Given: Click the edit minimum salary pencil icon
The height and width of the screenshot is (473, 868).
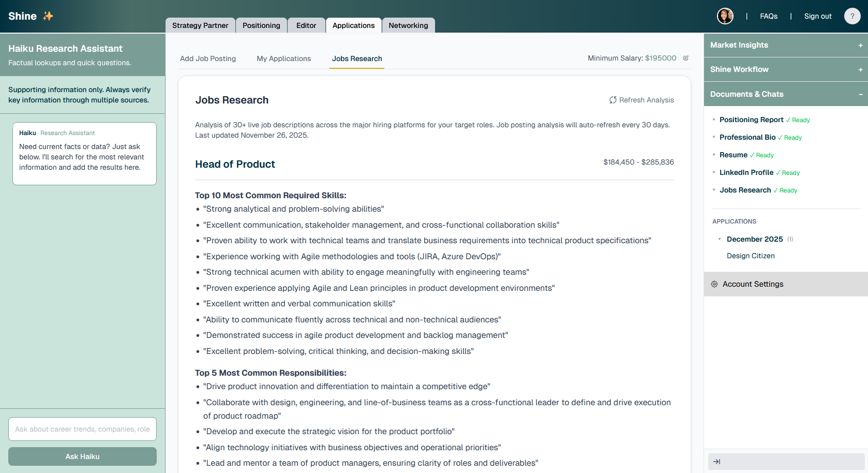Looking at the screenshot, I should 686,58.
